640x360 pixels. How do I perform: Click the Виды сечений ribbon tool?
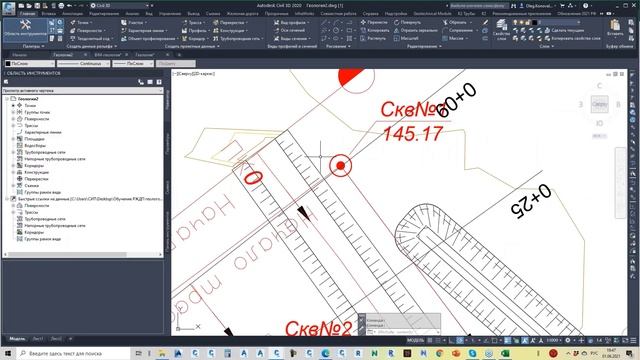coord(291,38)
